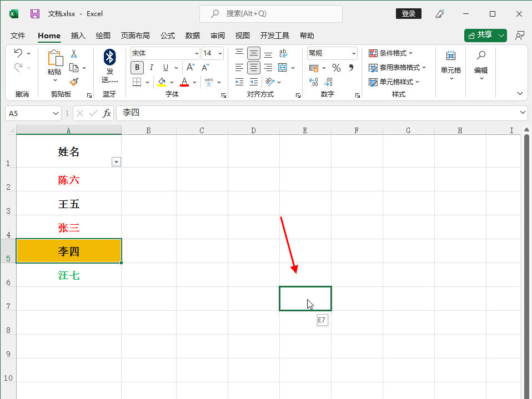Open the 文件 menu
This screenshot has width=532, height=399.
pos(18,36)
